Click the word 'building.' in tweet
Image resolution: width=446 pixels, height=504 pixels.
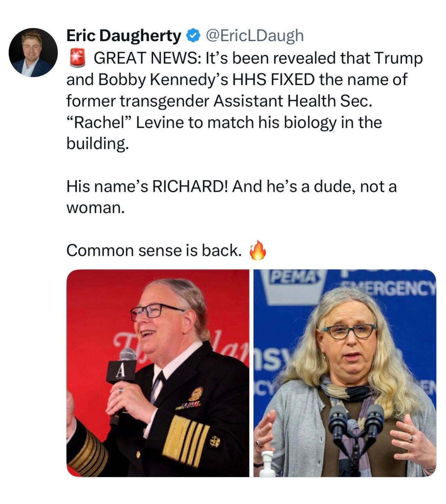click(x=98, y=144)
